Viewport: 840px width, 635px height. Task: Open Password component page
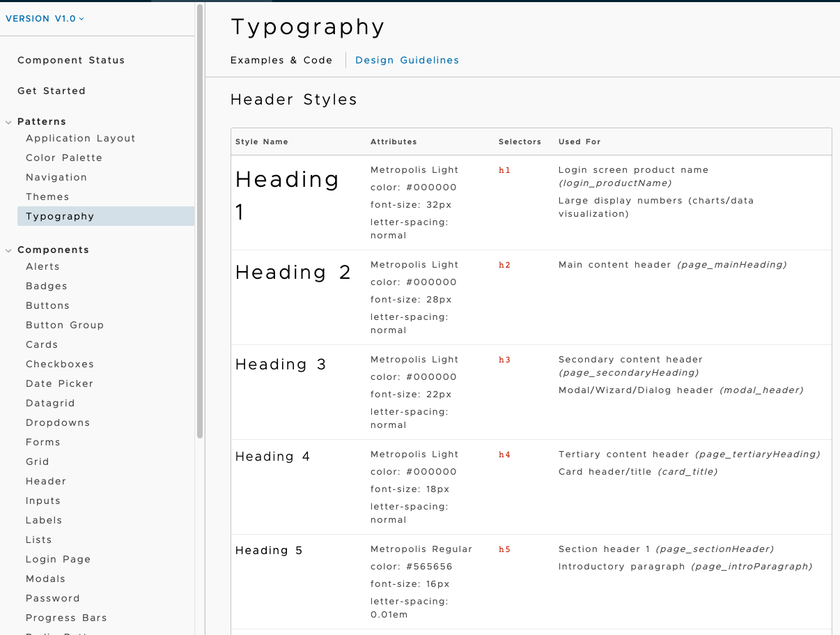tap(53, 599)
